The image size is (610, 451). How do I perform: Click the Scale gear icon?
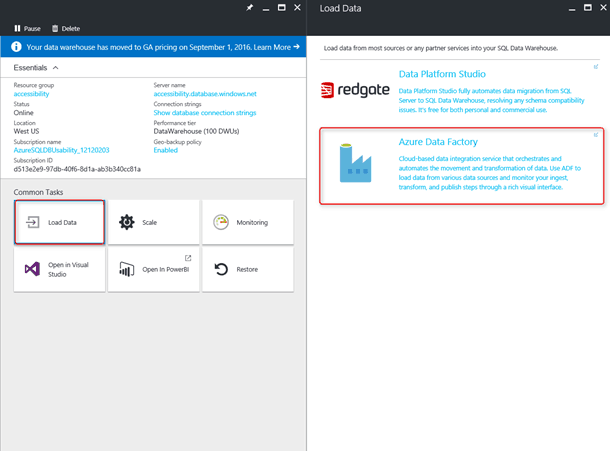[127, 222]
